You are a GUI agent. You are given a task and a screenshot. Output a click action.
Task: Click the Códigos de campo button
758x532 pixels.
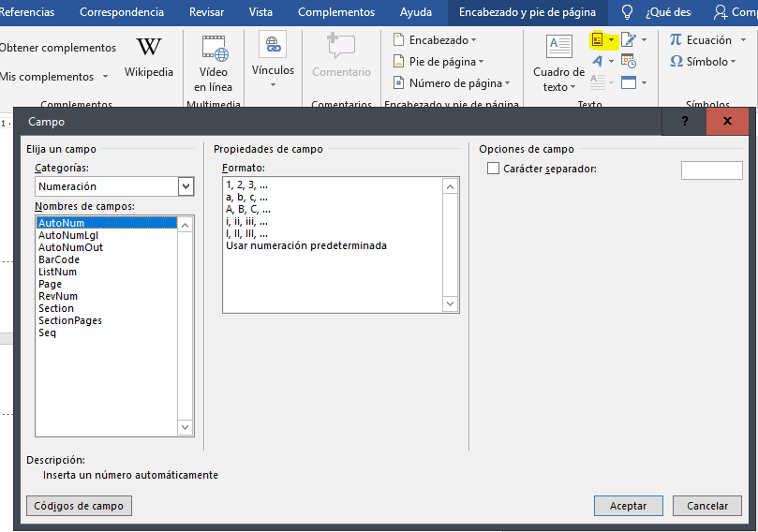pyautogui.click(x=79, y=506)
